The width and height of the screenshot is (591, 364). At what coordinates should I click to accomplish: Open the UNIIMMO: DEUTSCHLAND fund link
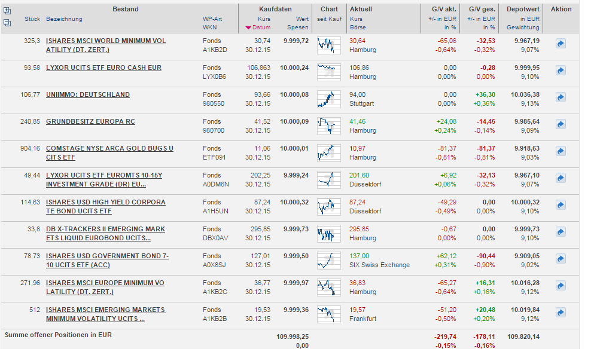pyautogui.click(x=88, y=95)
